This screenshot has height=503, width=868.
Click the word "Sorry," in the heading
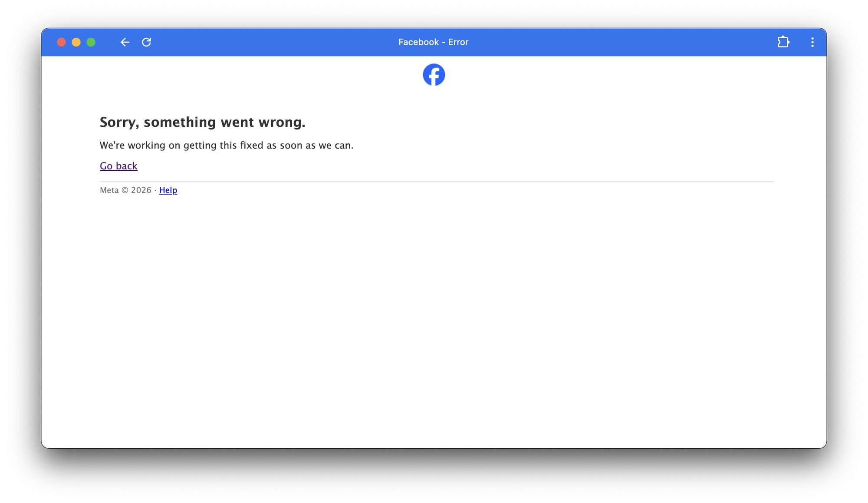(x=120, y=122)
